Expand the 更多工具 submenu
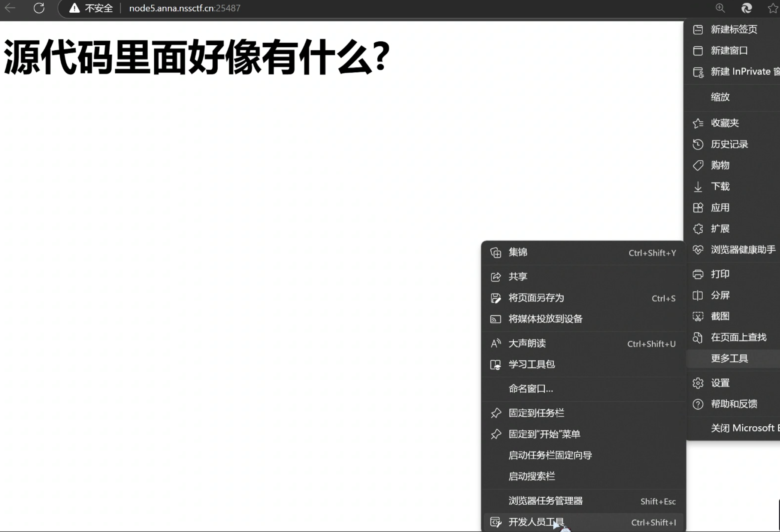Viewport: 780px width, 532px height. [732, 359]
